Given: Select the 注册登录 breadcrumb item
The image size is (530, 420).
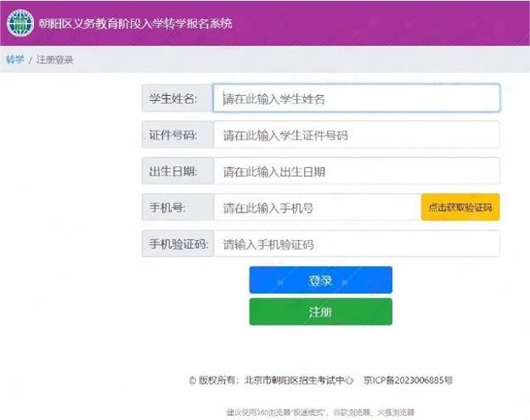Looking at the screenshot, I should 54,60.
